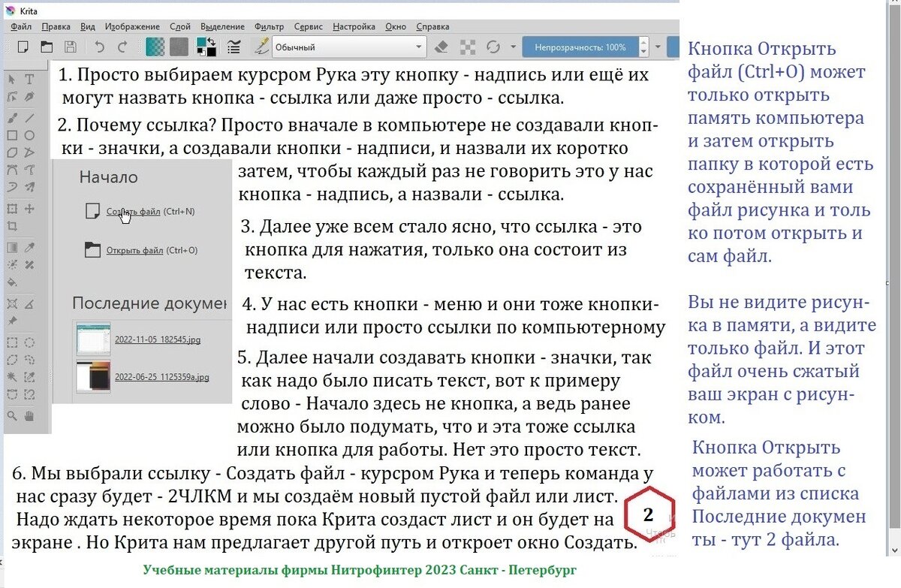
Task: Select the Measure tool
Action: pyautogui.click(x=29, y=304)
